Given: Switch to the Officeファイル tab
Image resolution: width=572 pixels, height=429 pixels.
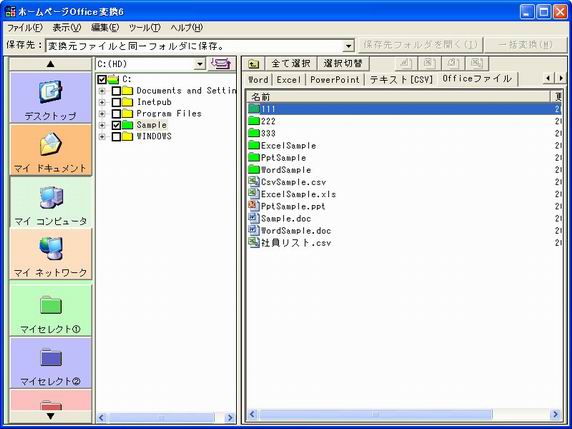Looking at the screenshot, I should click(477, 78).
